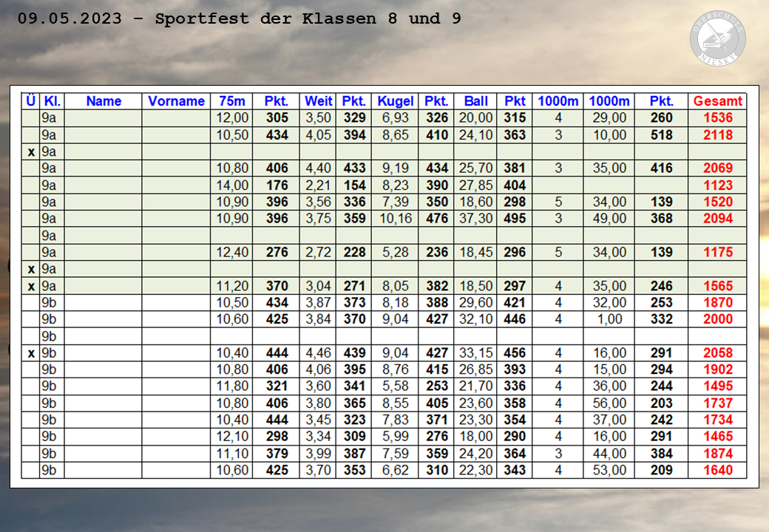
Task: Click the 'Pkt.' header right after '75m'
Action: 276,101
